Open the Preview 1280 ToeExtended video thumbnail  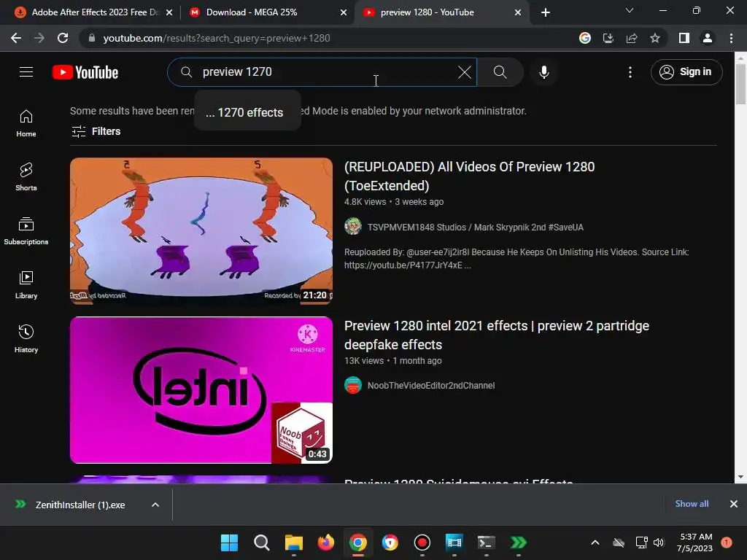(x=201, y=231)
